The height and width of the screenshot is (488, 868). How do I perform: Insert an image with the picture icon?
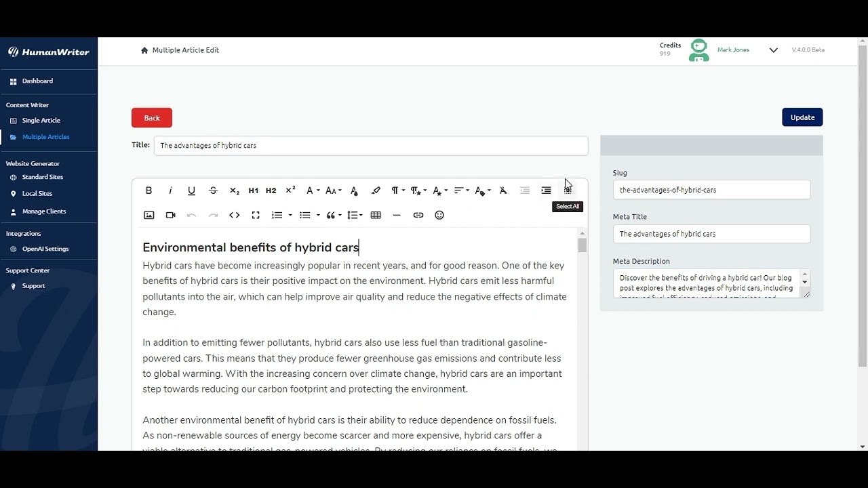(149, 215)
